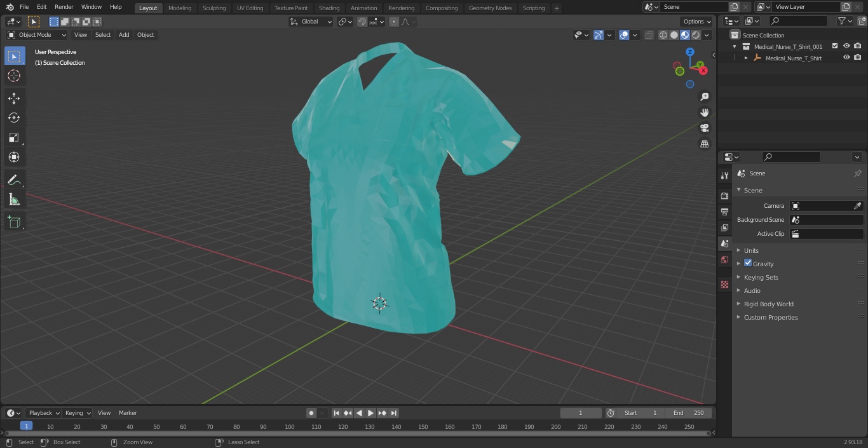The image size is (868, 448).
Task: Play the animation forward
Action: [370, 413]
